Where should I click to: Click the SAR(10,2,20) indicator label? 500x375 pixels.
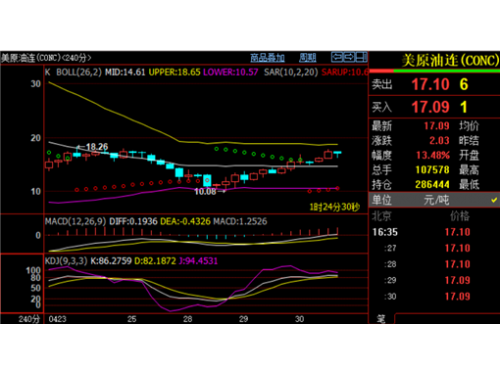[291, 72]
